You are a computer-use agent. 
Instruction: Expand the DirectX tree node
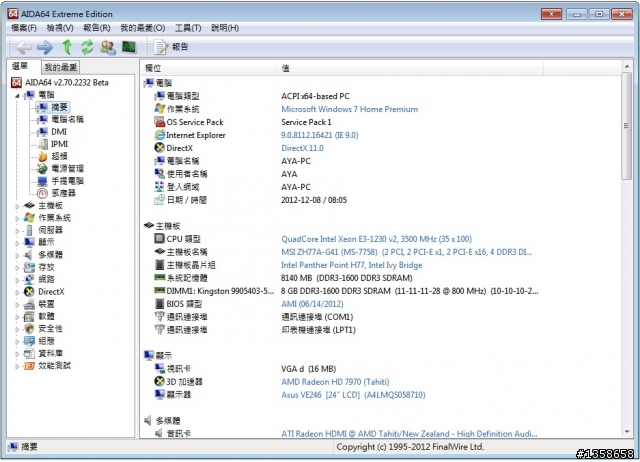(x=17, y=293)
